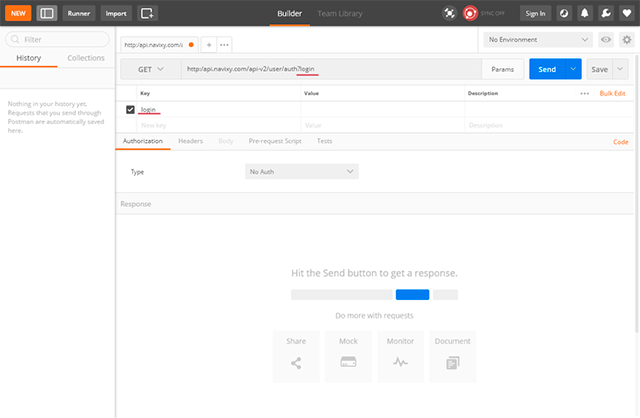
Task: Click the unsaved orange dot on request tab
Action: (191, 45)
